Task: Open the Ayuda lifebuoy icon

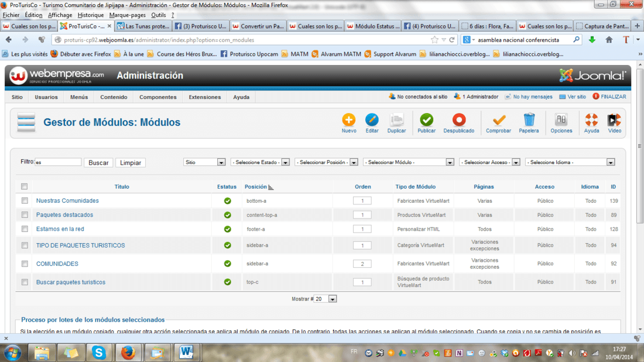Action: (x=591, y=120)
